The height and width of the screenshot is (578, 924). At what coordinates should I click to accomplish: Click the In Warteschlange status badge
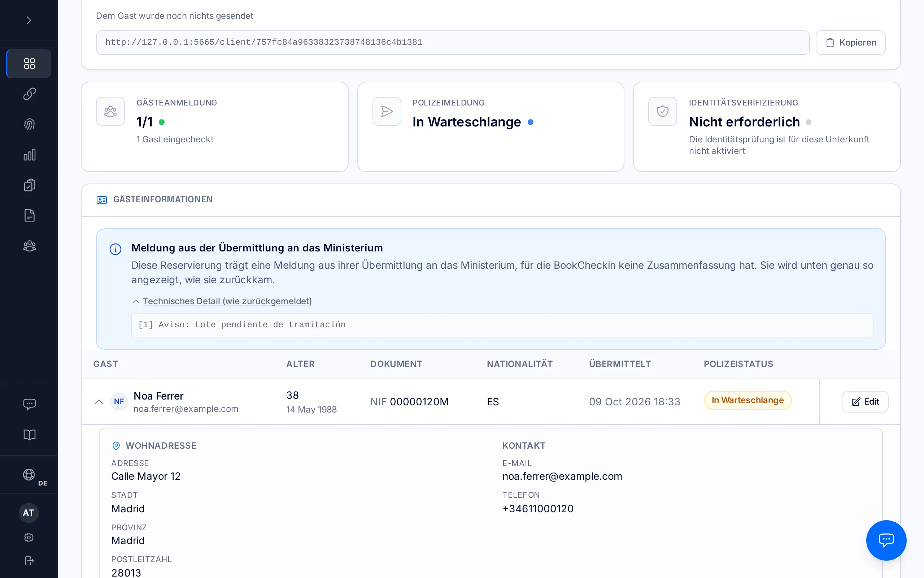747,400
